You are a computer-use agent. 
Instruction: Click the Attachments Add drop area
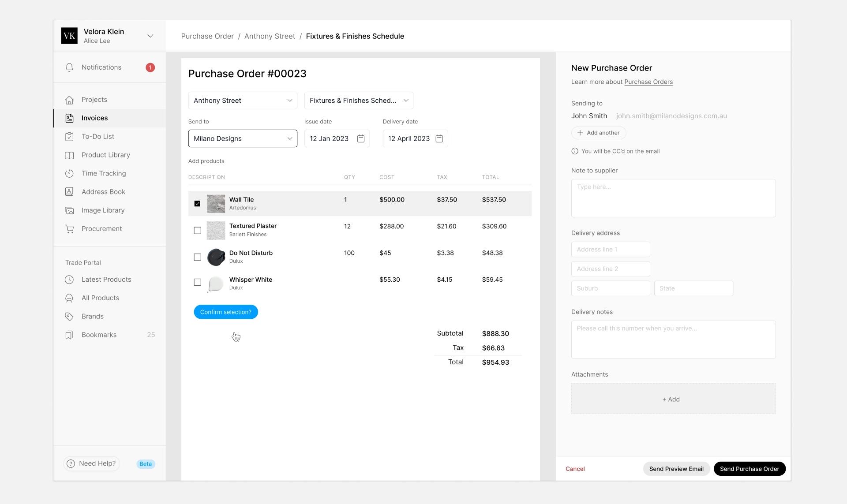(x=673, y=399)
